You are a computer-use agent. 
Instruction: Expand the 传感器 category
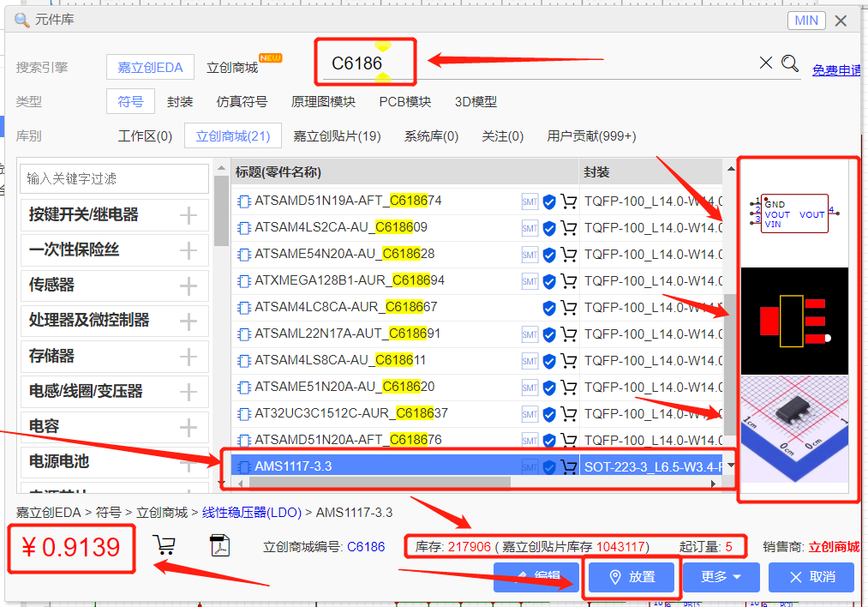(x=189, y=285)
